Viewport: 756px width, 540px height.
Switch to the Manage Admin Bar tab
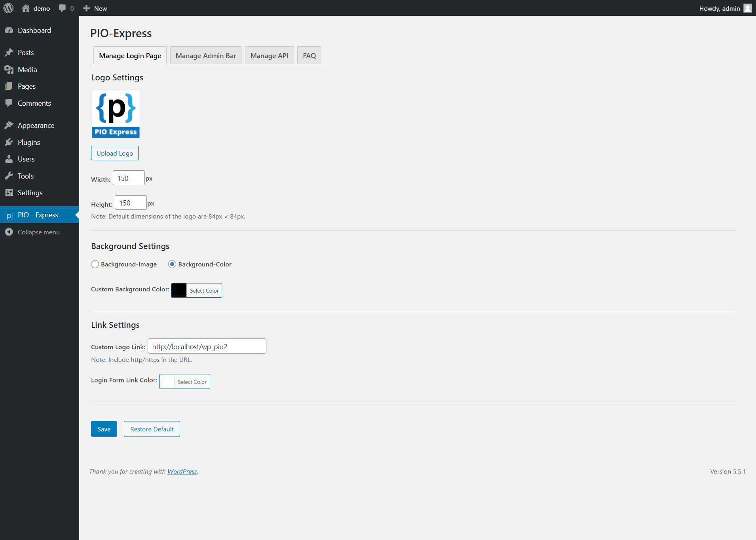tap(206, 55)
